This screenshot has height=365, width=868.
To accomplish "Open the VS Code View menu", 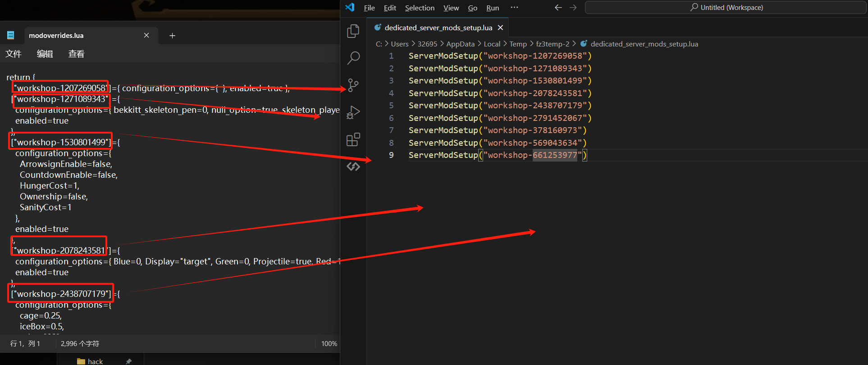I will (451, 8).
